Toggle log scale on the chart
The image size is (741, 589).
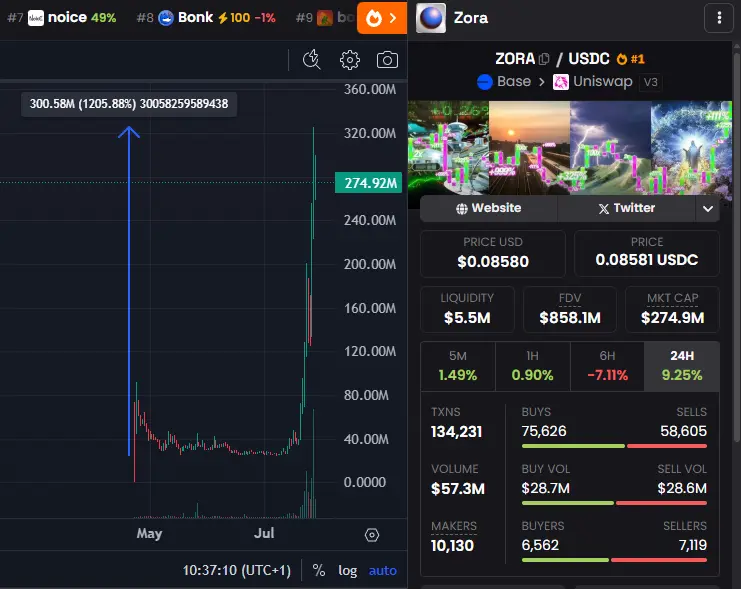(x=347, y=571)
